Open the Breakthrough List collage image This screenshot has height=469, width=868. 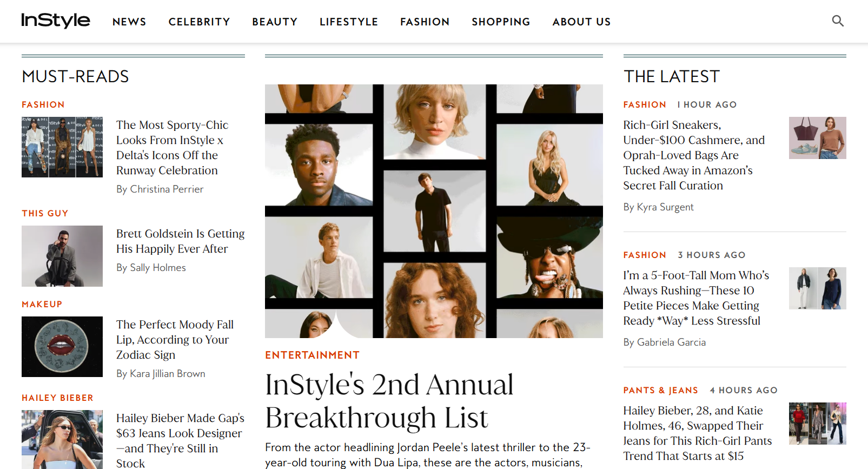tap(434, 211)
